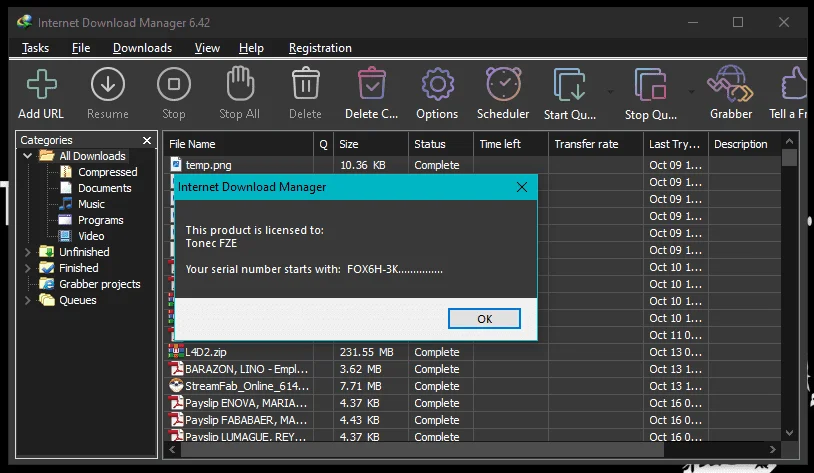The width and height of the screenshot is (814, 473).
Task: Open Options gear icon
Action: click(437, 85)
